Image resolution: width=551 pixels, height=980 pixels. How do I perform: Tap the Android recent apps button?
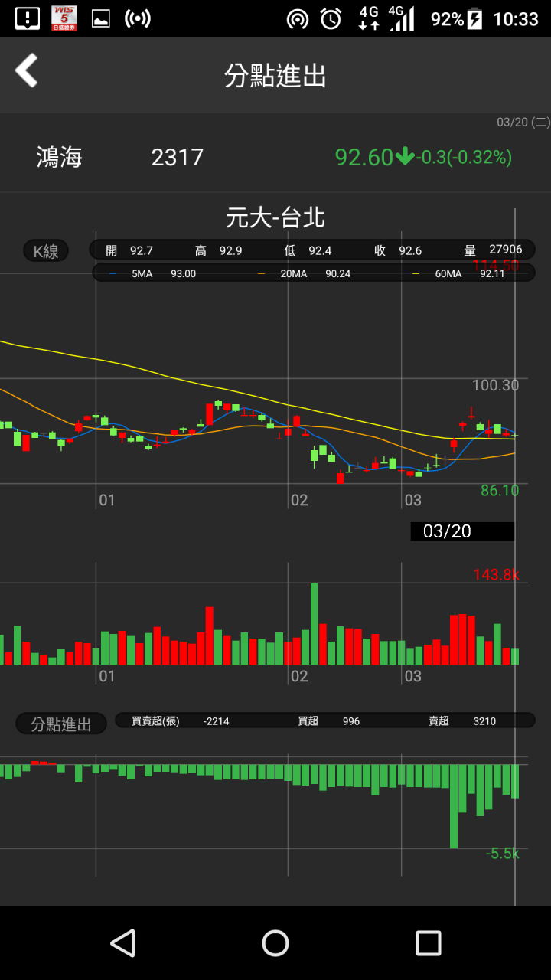pyautogui.click(x=429, y=943)
